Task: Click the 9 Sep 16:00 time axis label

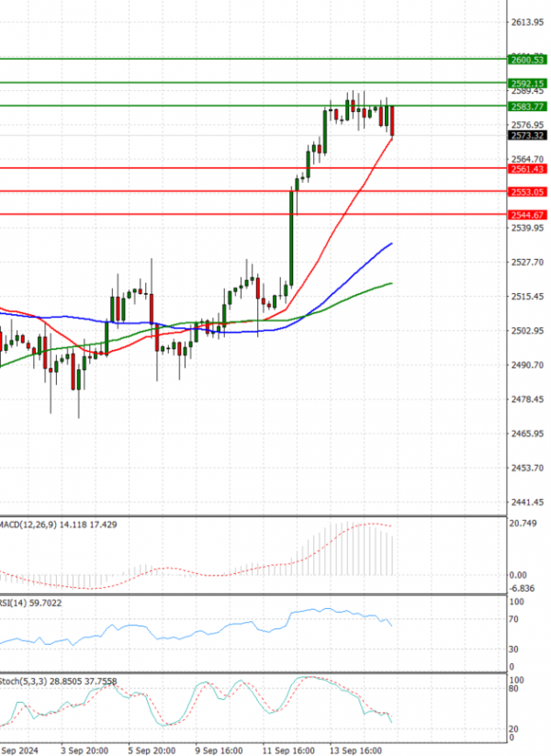Action: point(219,750)
